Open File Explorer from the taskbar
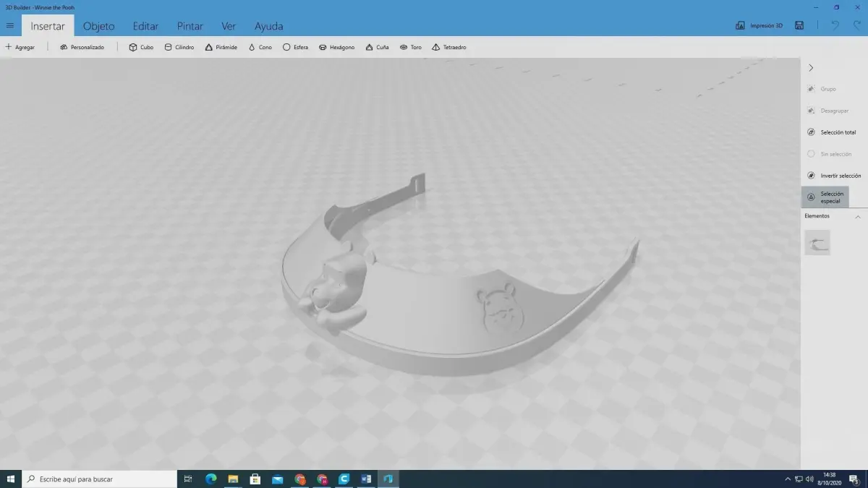 (233, 479)
